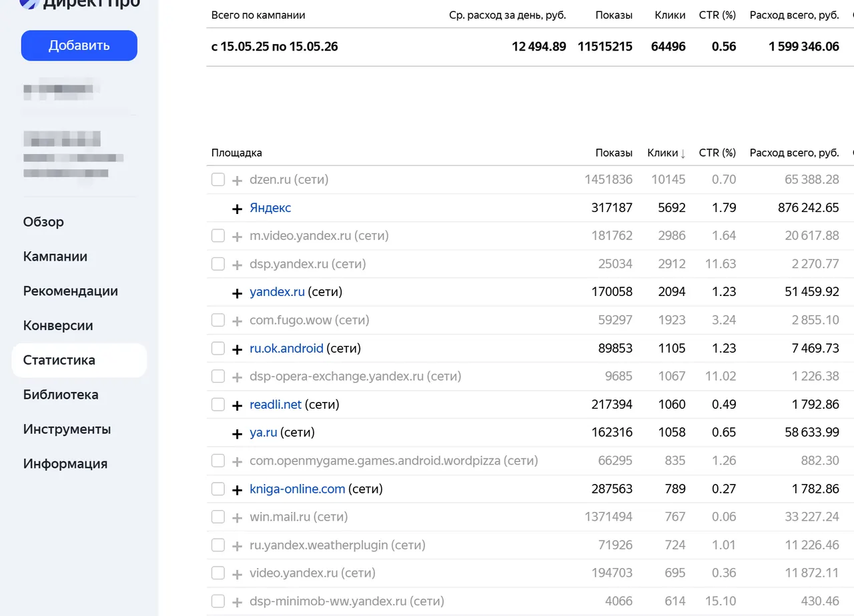
Task: Expand the yandex.ru (сети) row
Action: (x=237, y=293)
